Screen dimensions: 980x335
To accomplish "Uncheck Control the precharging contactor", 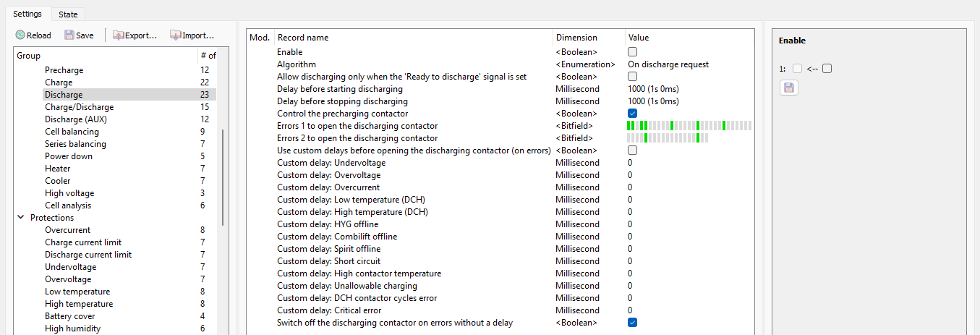I will coord(632,114).
